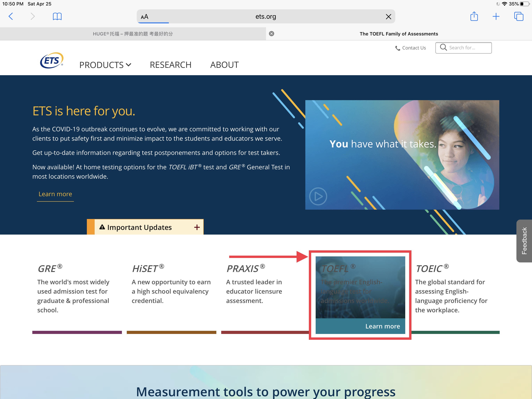Open the RESEARCH menu item

point(171,65)
